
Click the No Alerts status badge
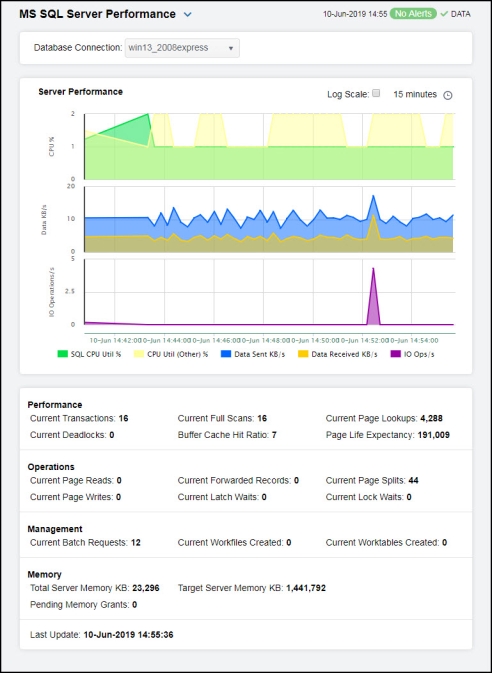[413, 14]
